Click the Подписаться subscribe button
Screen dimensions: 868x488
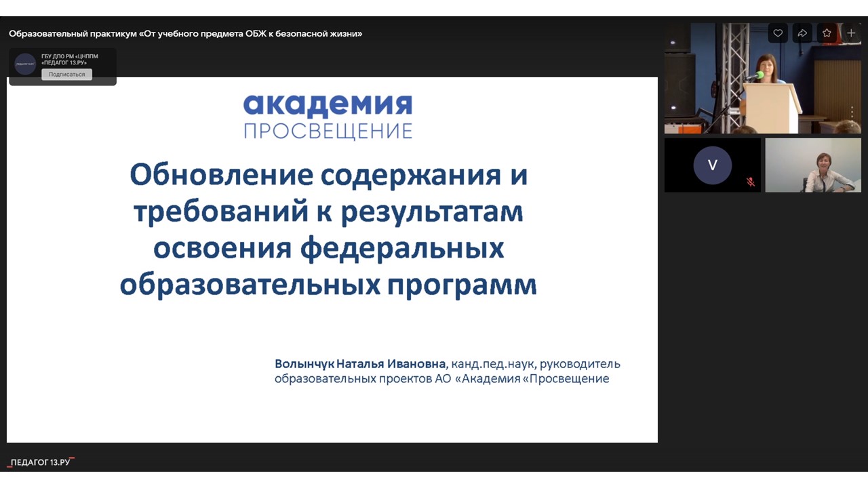66,75
